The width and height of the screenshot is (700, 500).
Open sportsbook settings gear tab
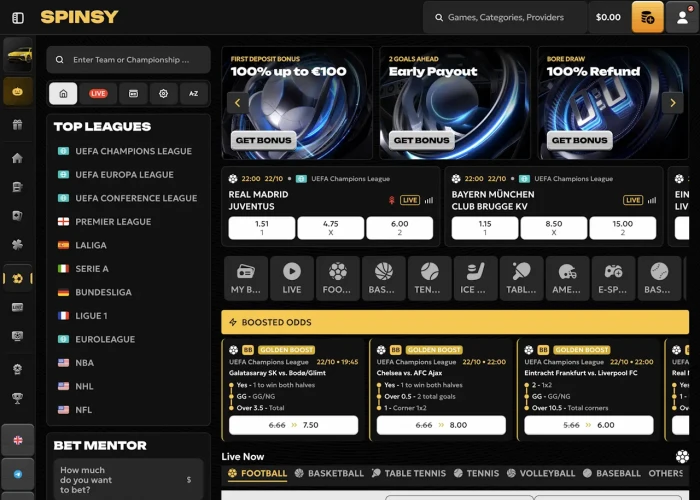click(163, 94)
